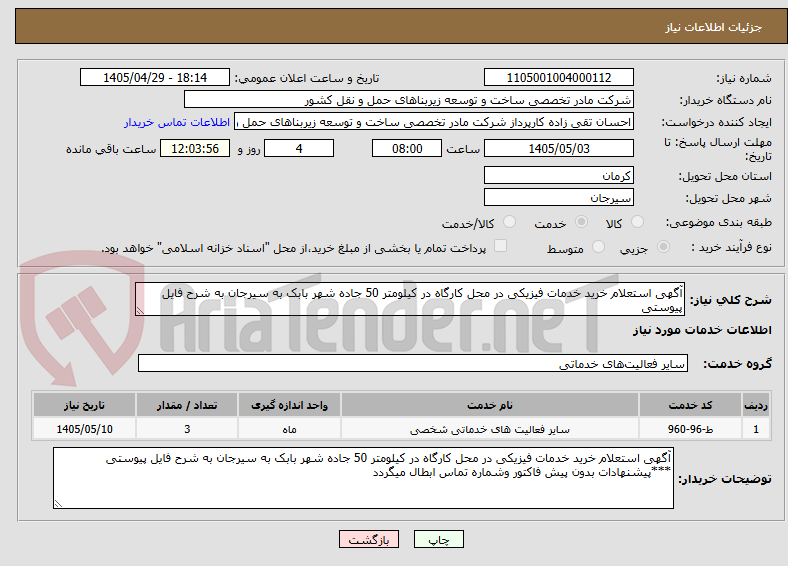Image resolution: width=788 pixels, height=566 pixels.
Task: Click the resize handle of the description textarea
Action: point(140,311)
